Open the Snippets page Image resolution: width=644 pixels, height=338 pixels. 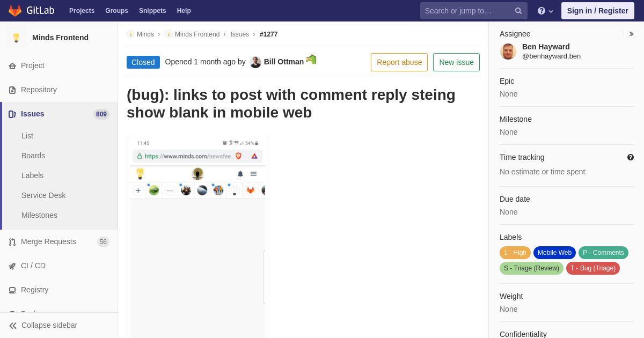point(152,11)
